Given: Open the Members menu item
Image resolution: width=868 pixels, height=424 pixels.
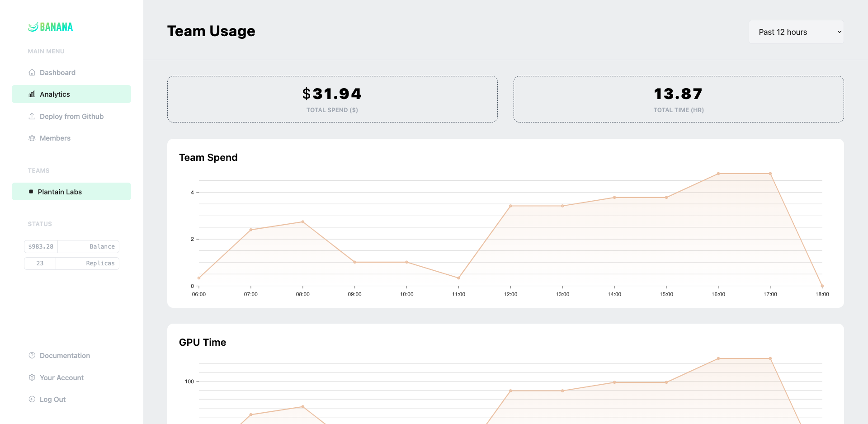Looking at the screenshot, I should click(x=55, y=138).
